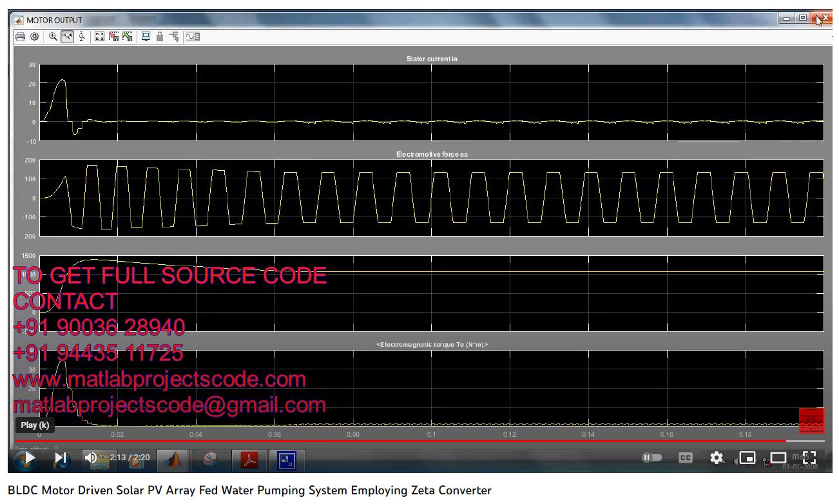Toggle the lock axes selection padlock
839x504 pixels.
pos(160,37)
